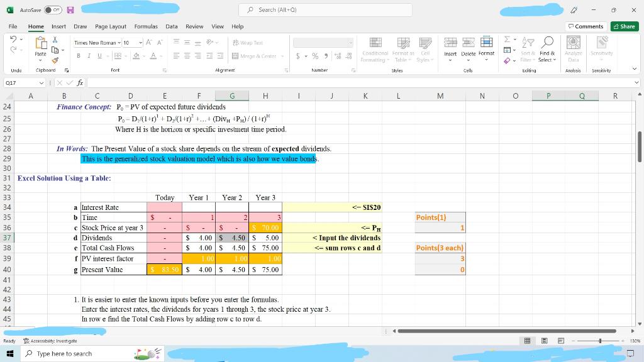
Task: Click the Windows Start button
Action: pos(10,353)
